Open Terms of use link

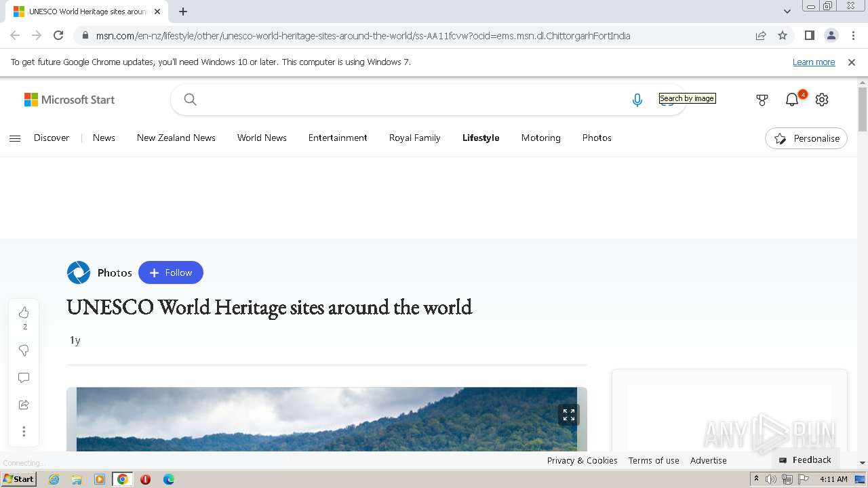click(x=654, y=460)
